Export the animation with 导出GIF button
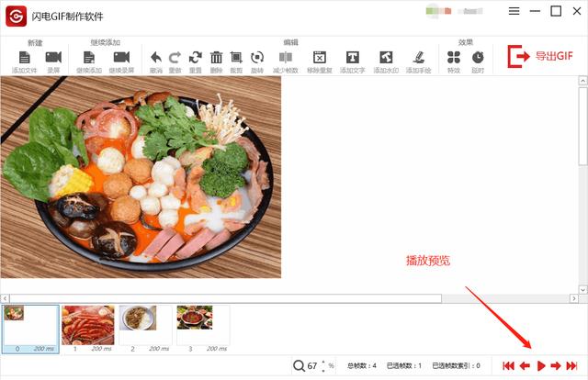 click(541, 57)
